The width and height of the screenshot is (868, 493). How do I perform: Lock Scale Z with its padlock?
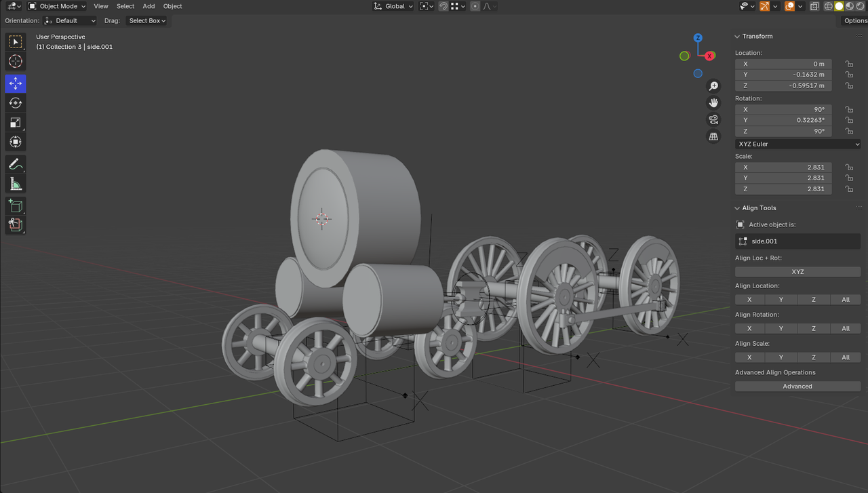click(848, 189)
